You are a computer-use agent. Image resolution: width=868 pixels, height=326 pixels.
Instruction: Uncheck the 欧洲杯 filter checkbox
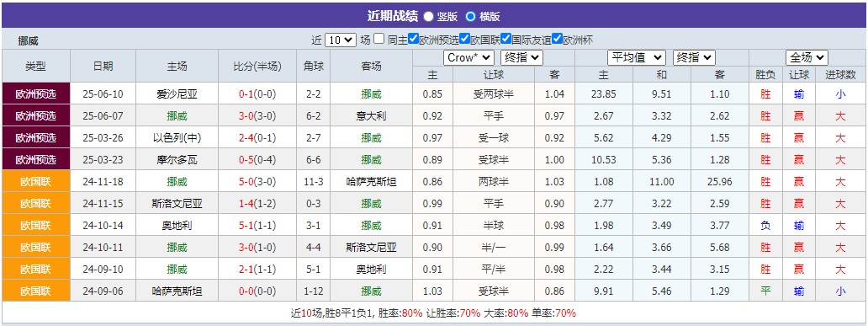point(558,40)
